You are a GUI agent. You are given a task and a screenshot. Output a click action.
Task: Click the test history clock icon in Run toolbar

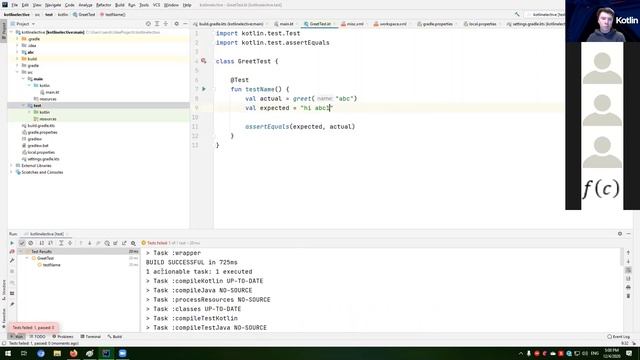tap(107, 243)
